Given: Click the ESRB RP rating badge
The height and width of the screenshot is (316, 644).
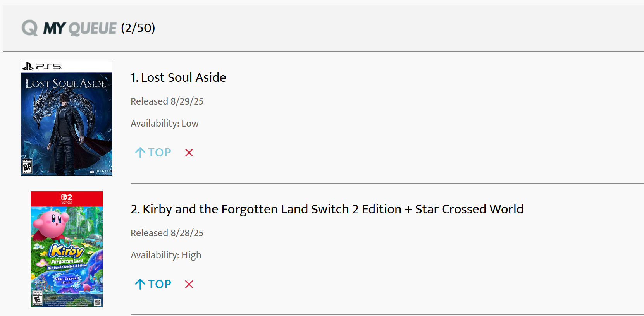Looking at the screenshot, I should tap(27, 167).
